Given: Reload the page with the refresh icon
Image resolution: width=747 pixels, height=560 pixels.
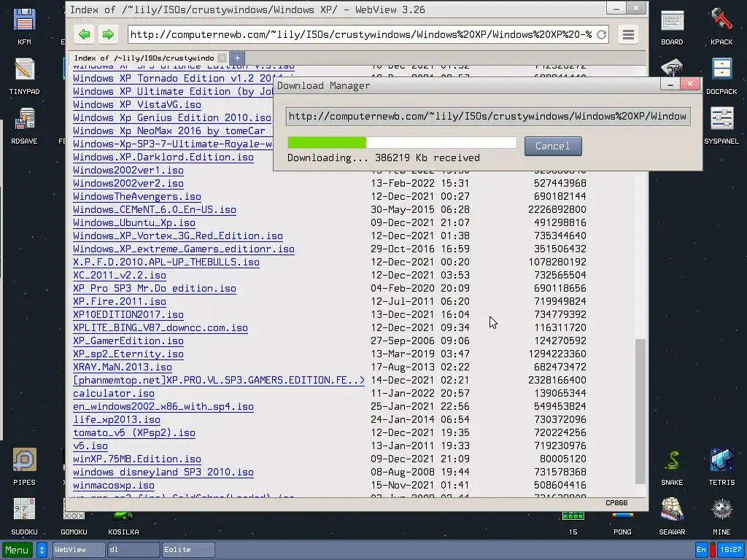Looking at the screenshot, I should [601, 34].
